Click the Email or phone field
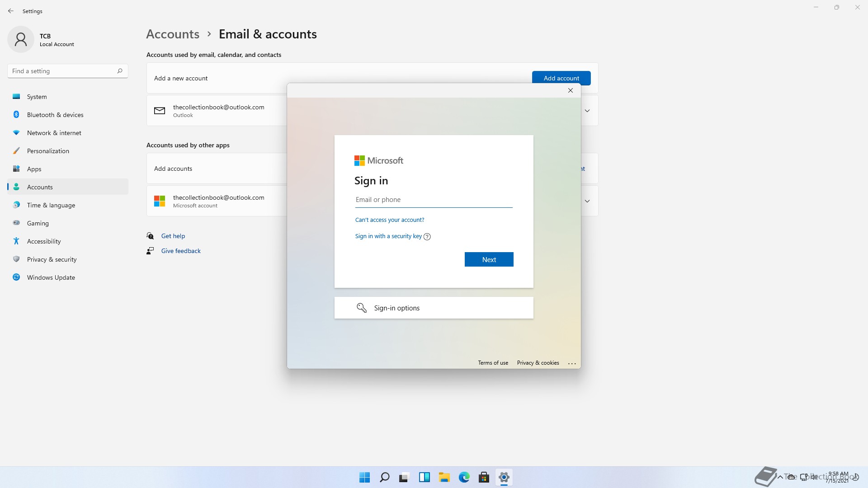This screenshot has width=868, height=488. click(x=434, y=200)
